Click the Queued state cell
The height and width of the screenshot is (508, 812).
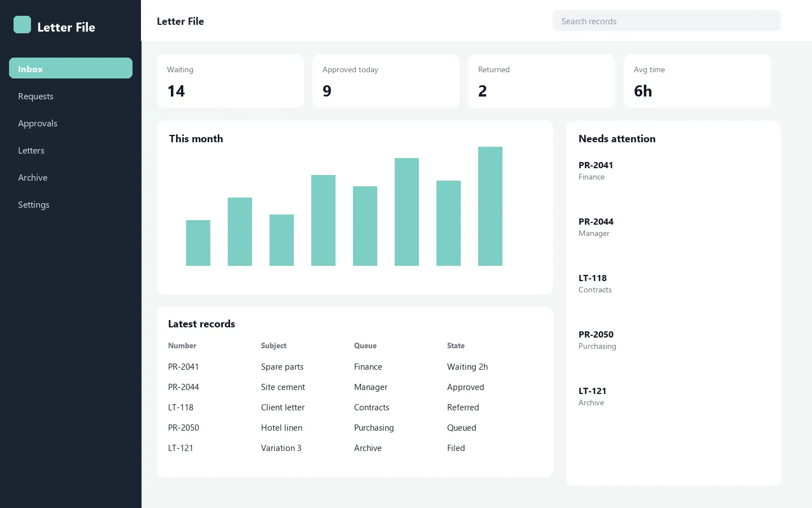click(461, 427)
